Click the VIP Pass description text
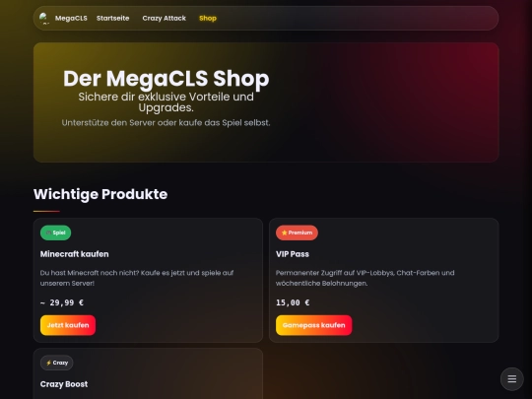Screen dimensions: 532x399 tap(366, 278)
